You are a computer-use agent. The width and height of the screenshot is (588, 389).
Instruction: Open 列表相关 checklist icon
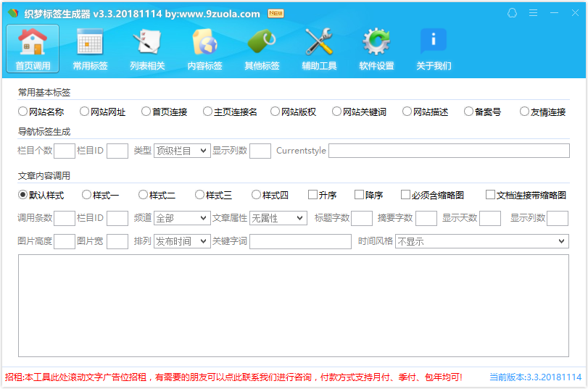(147, 49)
